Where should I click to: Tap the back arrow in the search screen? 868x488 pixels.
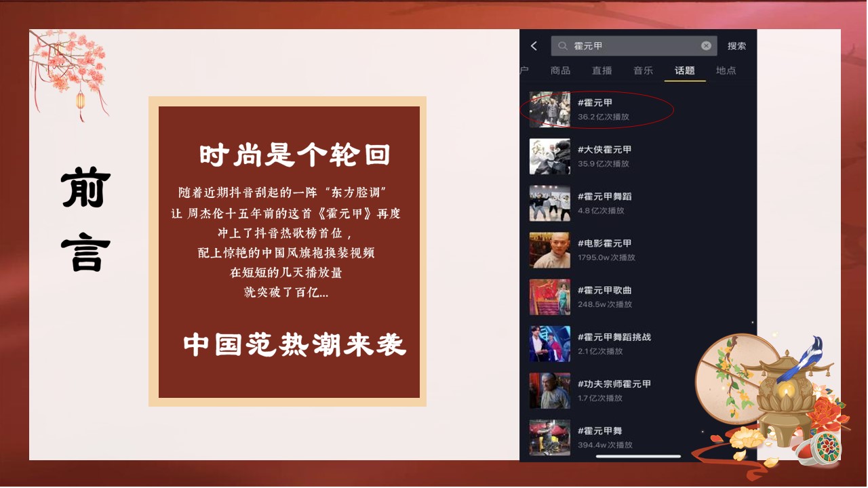point(534,46)
